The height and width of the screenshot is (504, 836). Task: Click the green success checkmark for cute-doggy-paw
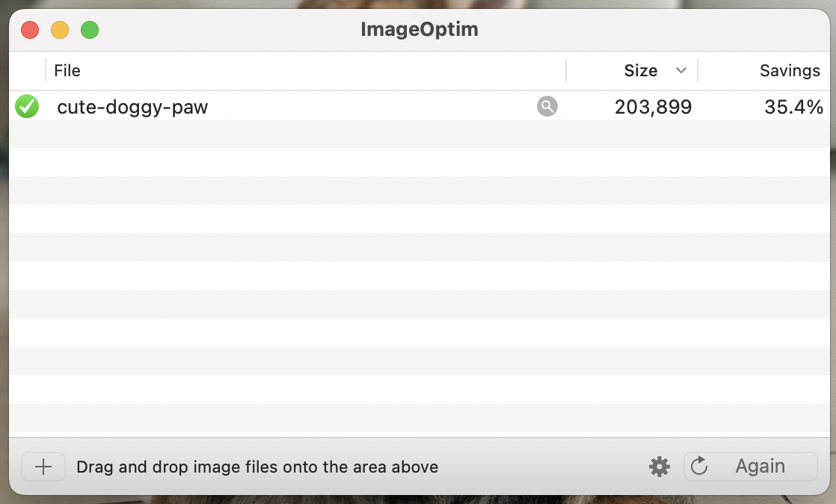coord(27,106)
